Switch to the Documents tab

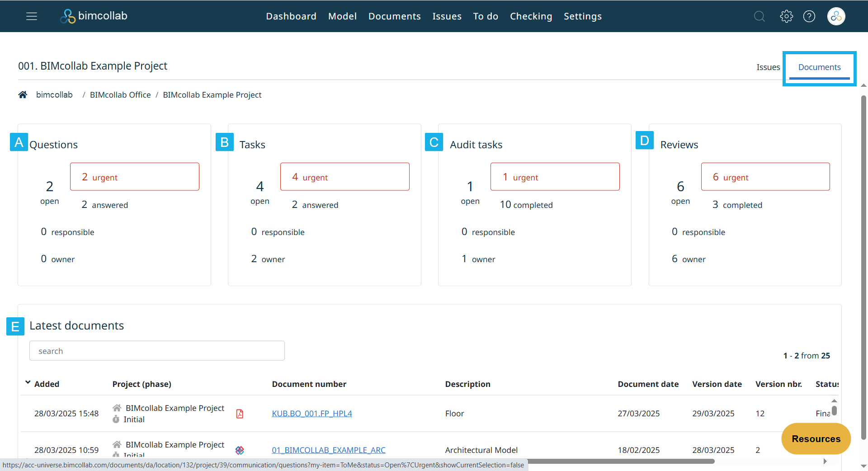tap(819, 67)
